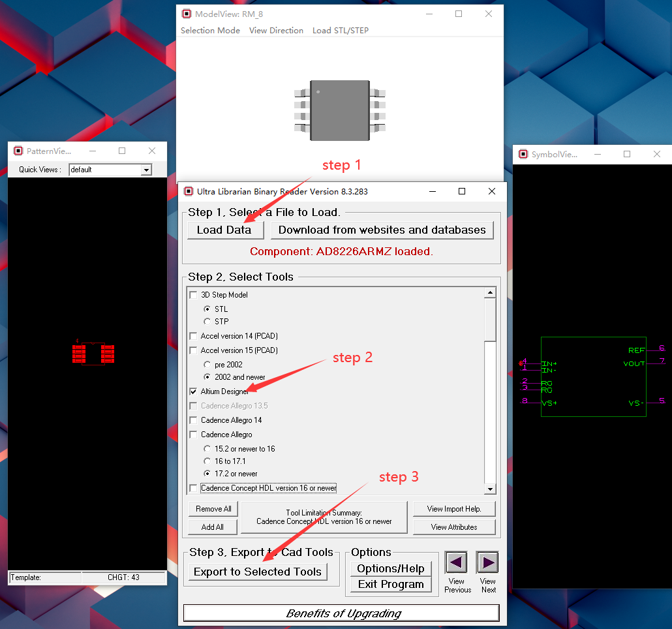This screenshot has width=672, height=629.
Task: Click the Remove All button
Action: point(213,509)
